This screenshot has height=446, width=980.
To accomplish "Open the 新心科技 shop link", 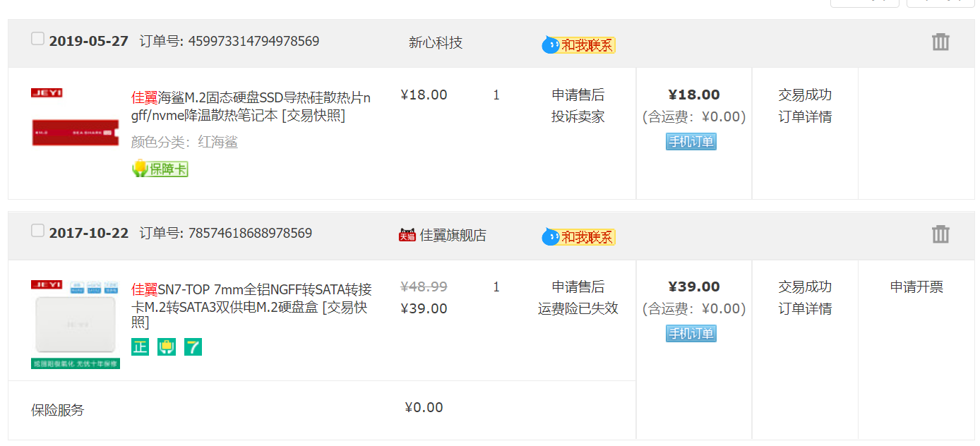I will pos(436,42).
